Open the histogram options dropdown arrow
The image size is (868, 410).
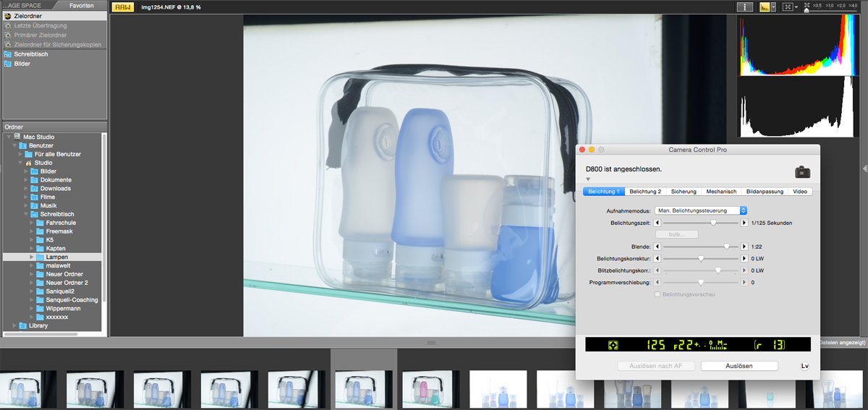coord(774,7)
